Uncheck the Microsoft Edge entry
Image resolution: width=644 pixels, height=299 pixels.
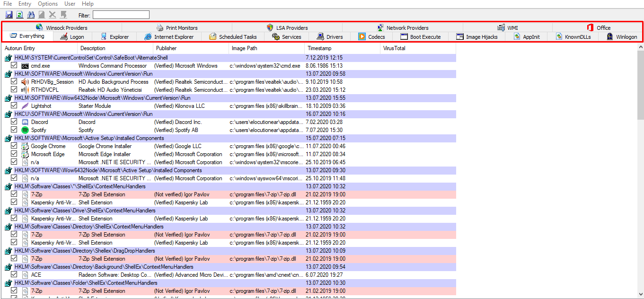pos(14,154)
